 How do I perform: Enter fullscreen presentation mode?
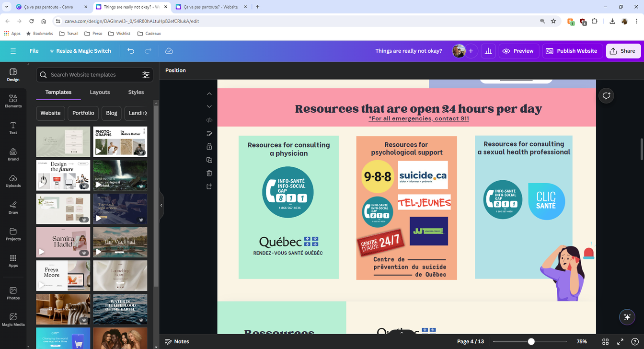(620, 341)
